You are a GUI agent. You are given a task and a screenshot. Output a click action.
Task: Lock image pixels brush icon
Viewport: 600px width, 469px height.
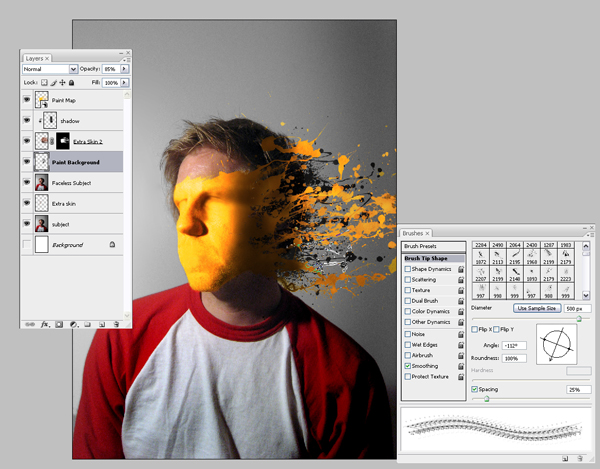point(54,82)
